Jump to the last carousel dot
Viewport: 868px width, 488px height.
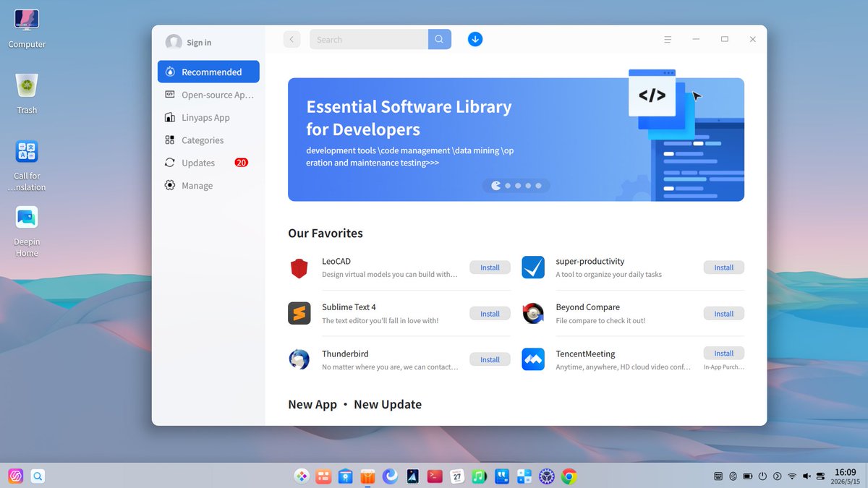tap(538, 186)
